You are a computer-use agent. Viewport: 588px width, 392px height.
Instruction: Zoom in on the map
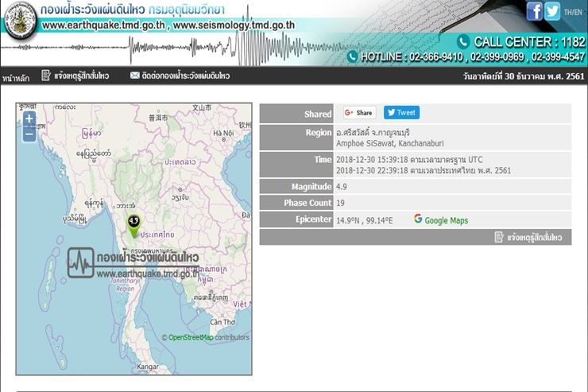tap(29, 118)
